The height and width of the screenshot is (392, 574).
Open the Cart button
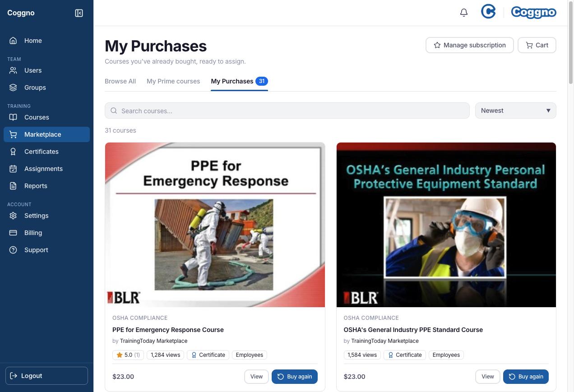pos(537,45)
